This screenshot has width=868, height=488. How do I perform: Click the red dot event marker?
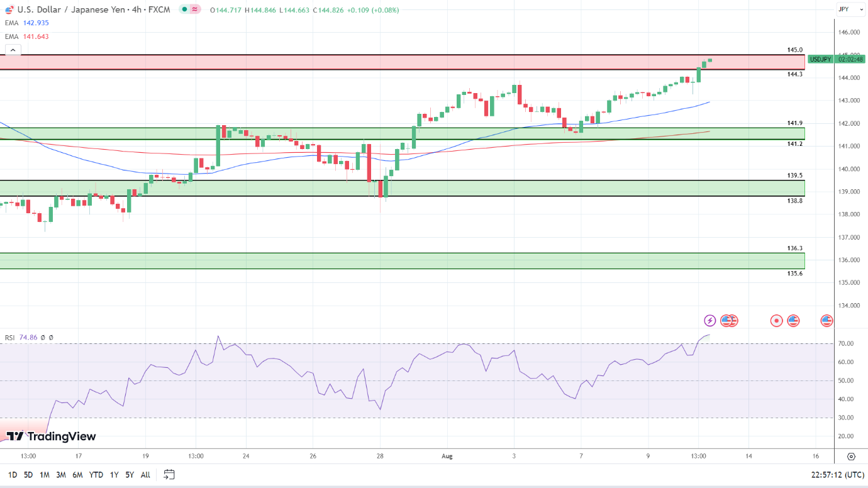point(776,321)
